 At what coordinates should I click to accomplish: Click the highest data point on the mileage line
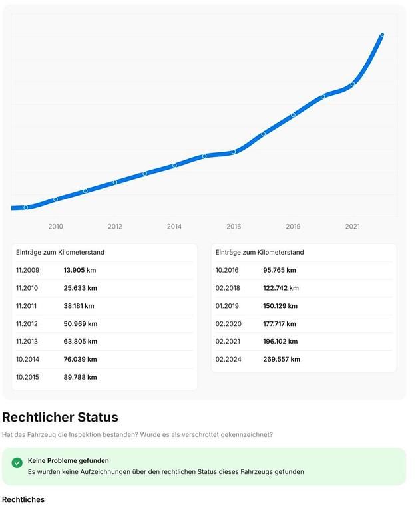(383, 34)
